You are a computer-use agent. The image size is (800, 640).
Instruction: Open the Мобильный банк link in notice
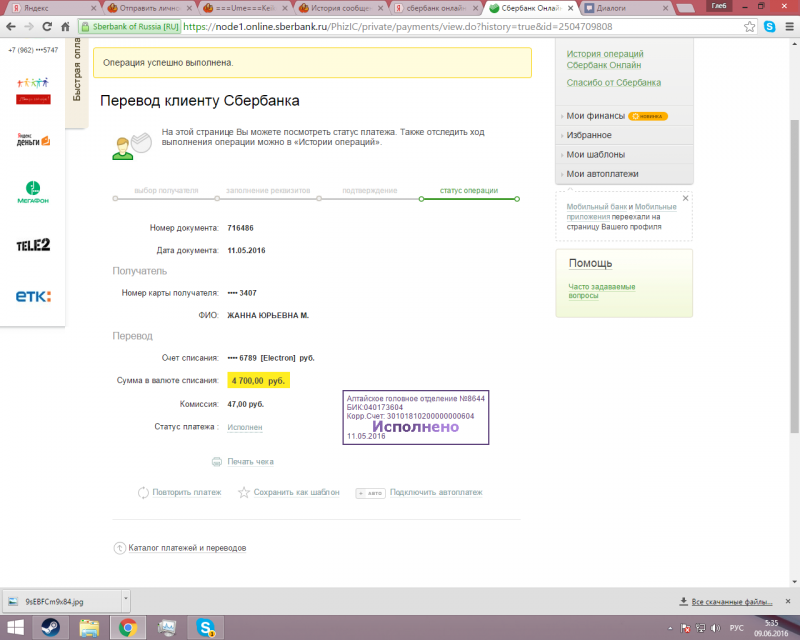click(x=596, y=207)
